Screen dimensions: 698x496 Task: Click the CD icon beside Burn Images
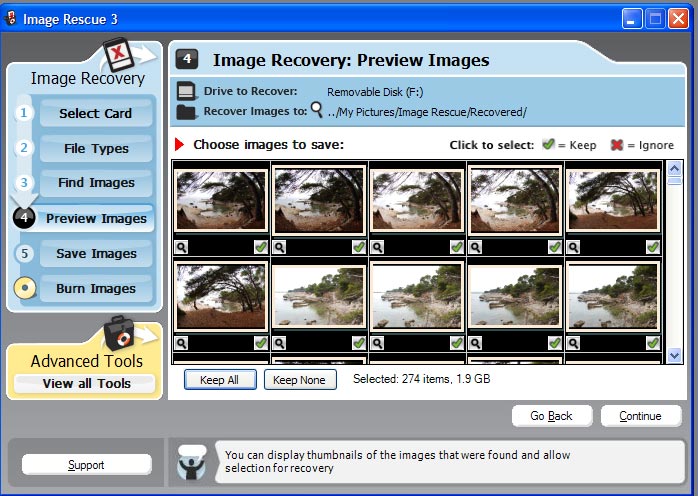24,288
